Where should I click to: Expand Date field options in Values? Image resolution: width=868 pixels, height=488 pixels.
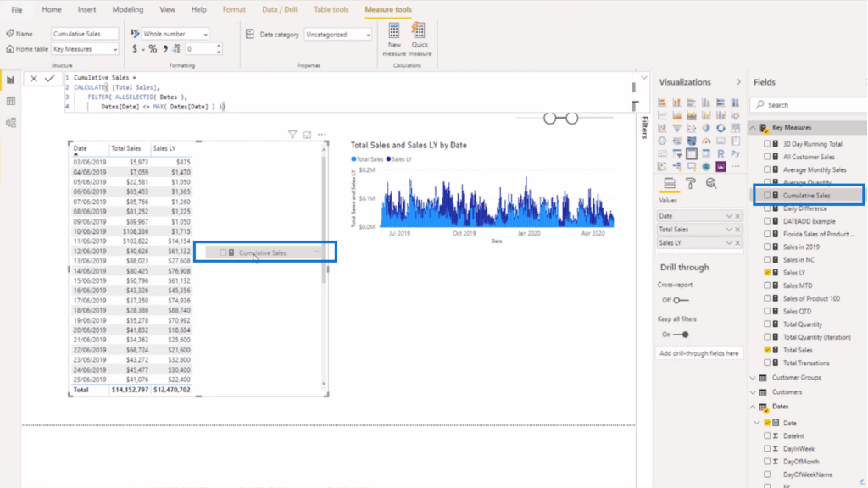pyautogui.click(x=728, y=216)
